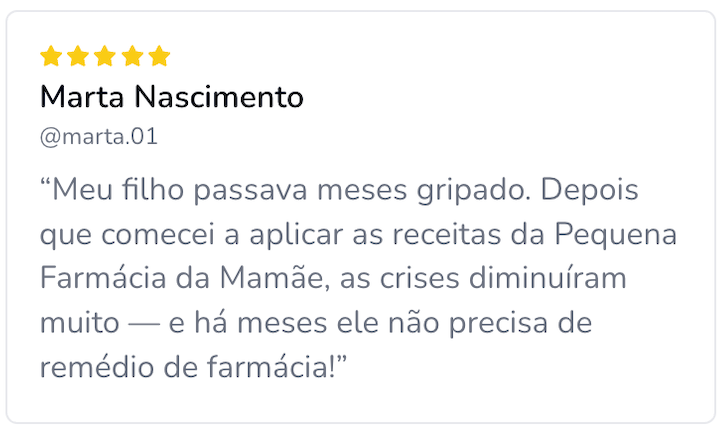Viewport: 728px width, 430px height.
Task: Click the second yellow rating star
Action: click(x=78, y=56)
